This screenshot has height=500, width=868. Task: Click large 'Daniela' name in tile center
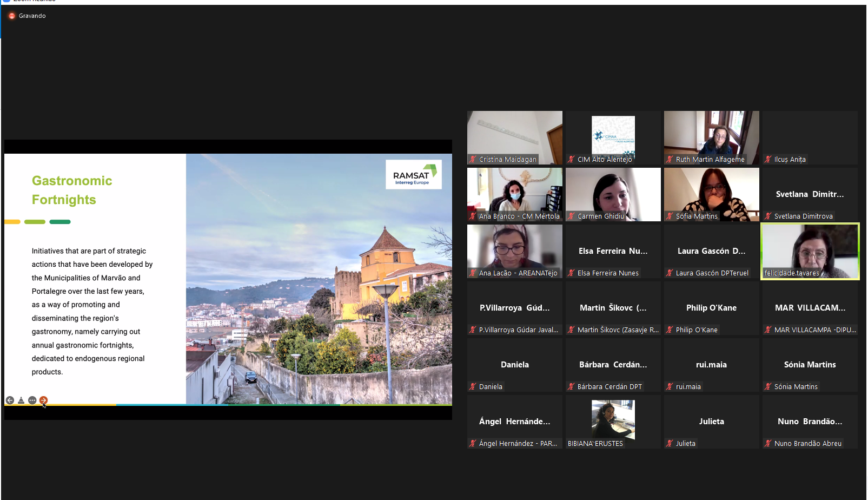click(515, 364)
